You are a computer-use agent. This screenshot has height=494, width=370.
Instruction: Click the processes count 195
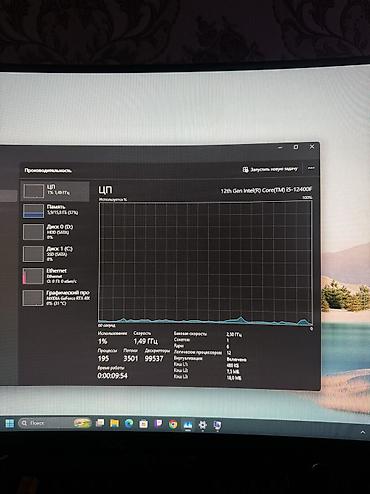(103, 359)
